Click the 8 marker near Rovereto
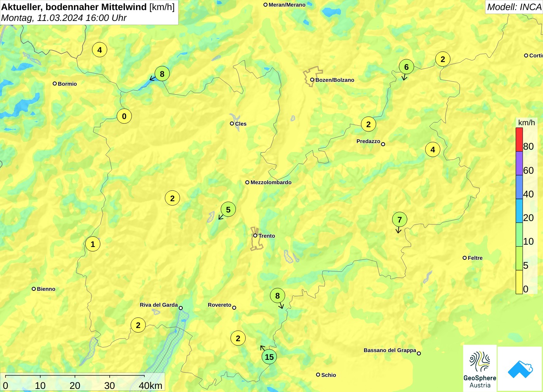 277,296
